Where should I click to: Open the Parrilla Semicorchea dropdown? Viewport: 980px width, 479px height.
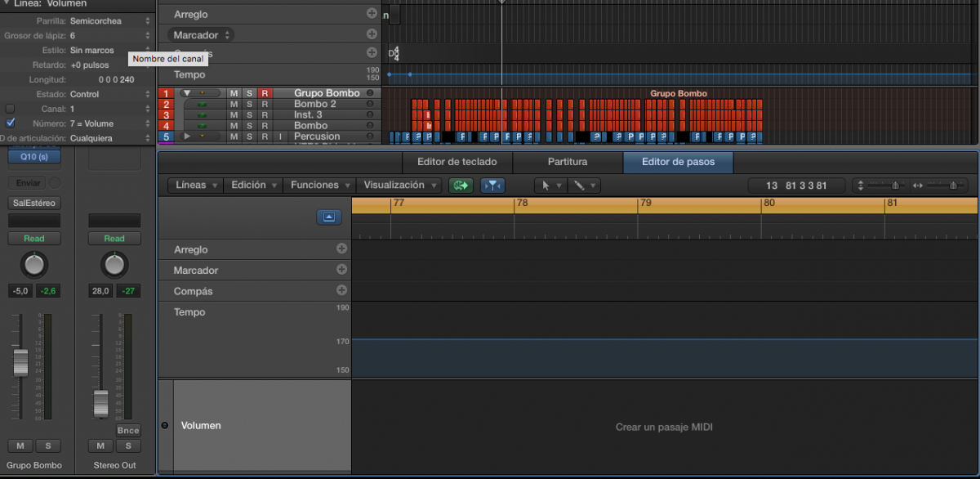point(110,21)
